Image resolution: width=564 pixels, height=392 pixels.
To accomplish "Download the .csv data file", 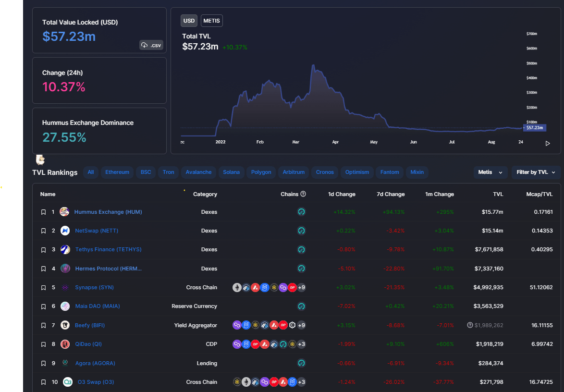I will [151, 45].
